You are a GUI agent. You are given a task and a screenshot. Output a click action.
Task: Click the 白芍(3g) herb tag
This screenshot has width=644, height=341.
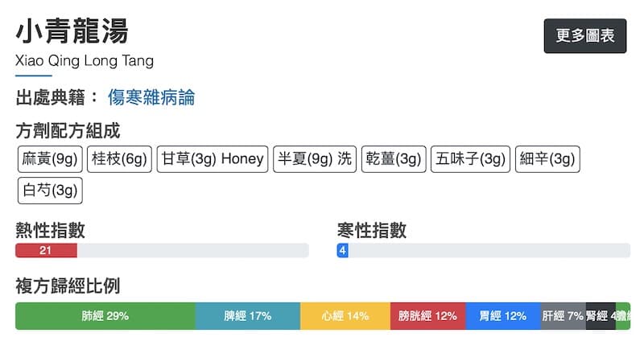[50, 191]
